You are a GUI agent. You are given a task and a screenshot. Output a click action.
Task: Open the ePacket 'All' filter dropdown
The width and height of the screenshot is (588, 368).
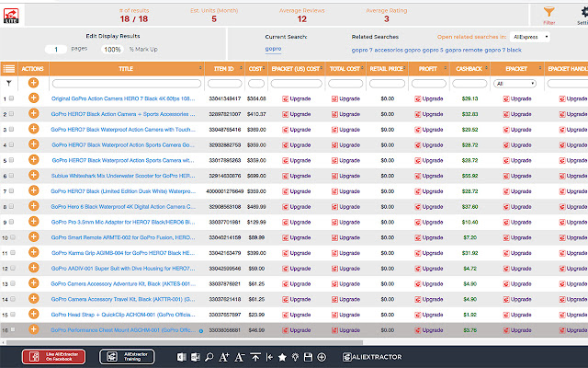(514, 83)
